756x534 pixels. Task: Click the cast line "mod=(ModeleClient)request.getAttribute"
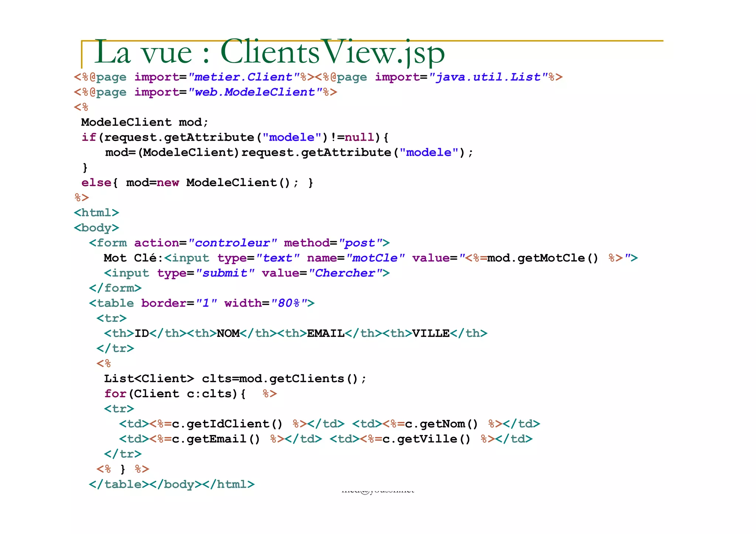tap(248, 152)
